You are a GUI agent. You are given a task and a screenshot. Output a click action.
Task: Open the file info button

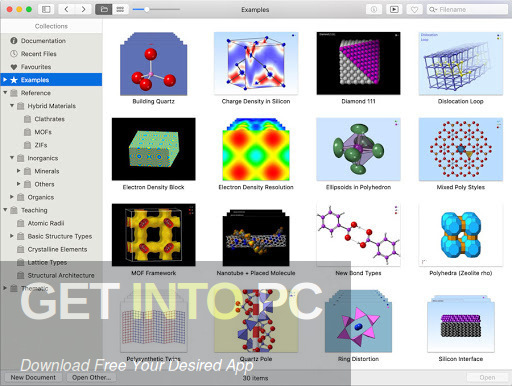pos(374,9)
